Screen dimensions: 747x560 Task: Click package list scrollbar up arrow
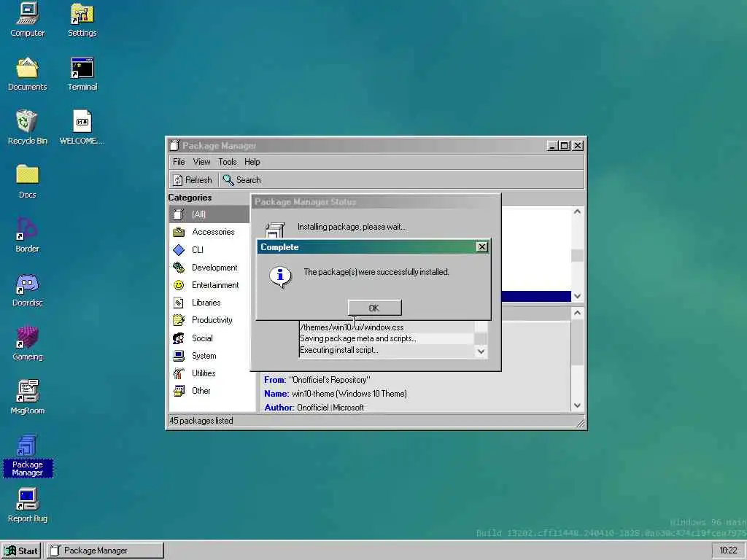577,211
